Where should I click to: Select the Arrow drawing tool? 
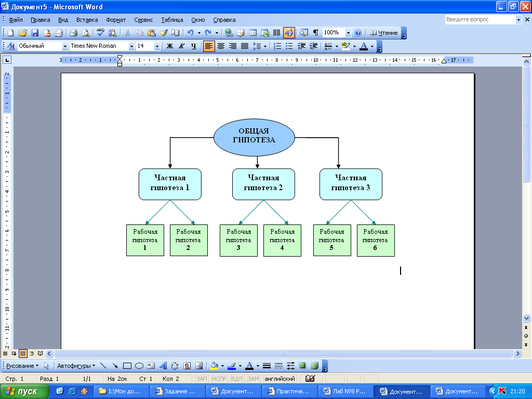[x=115, y=366]
